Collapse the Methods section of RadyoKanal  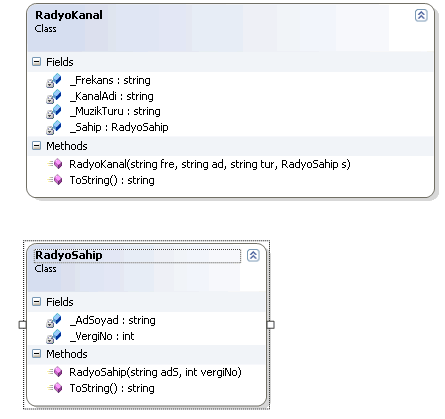[36, 146]
